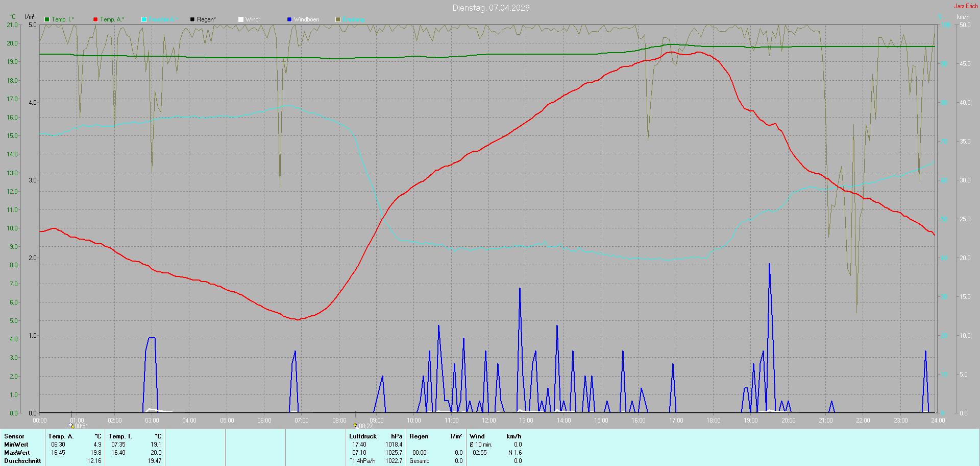Select the Regen* legend label
This screenshot has height=466, width=980.
[x=206, y=19]
